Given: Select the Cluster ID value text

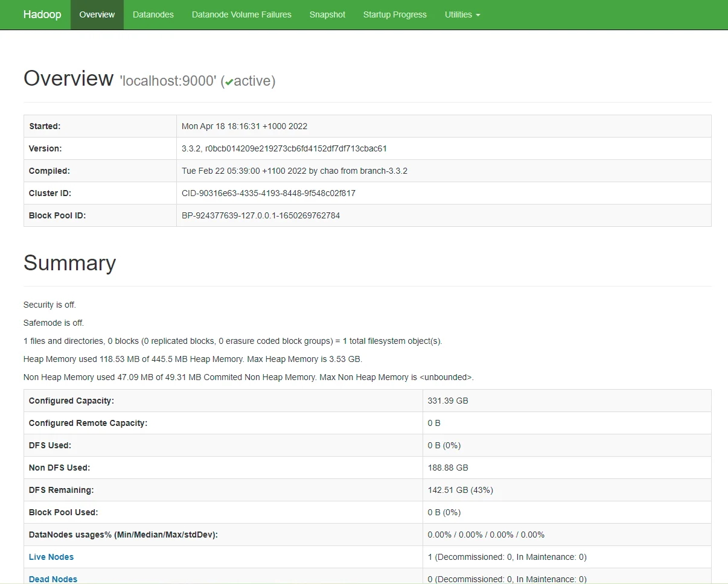Looking at the screenshot, I should 269,193.
